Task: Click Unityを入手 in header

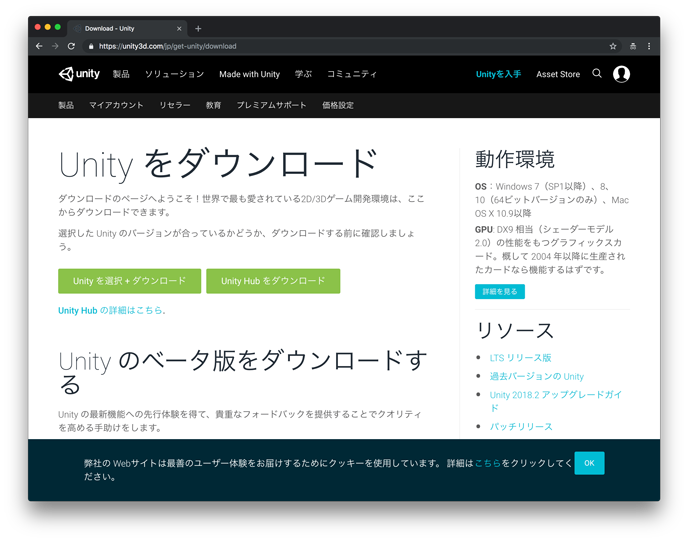Action: click(x=498, y=74)
